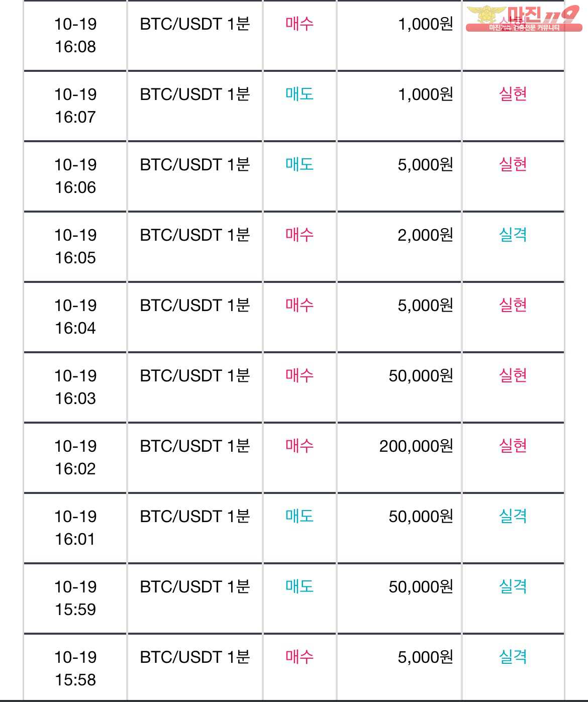The height and width of the screenshot is (702, 588).
Task: Select the 10-19 16:08 trade date cell
Action: (x=75, y=35)
